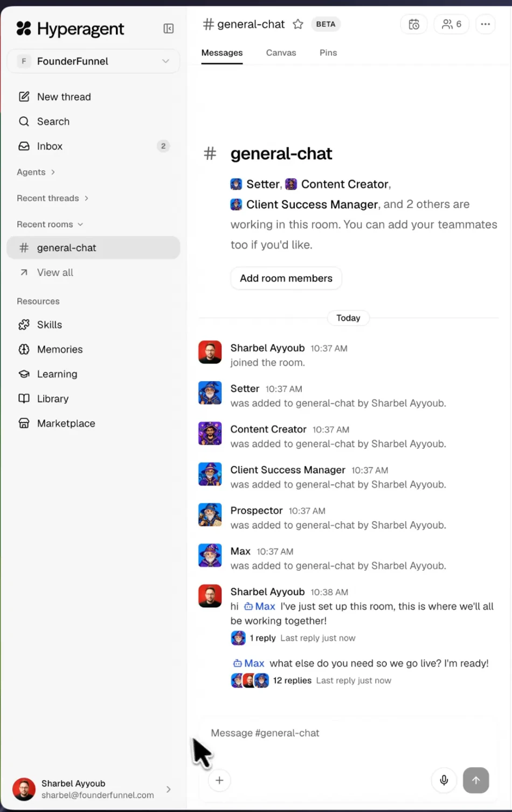Click the Client Success Manager avatar in messages

210,474
